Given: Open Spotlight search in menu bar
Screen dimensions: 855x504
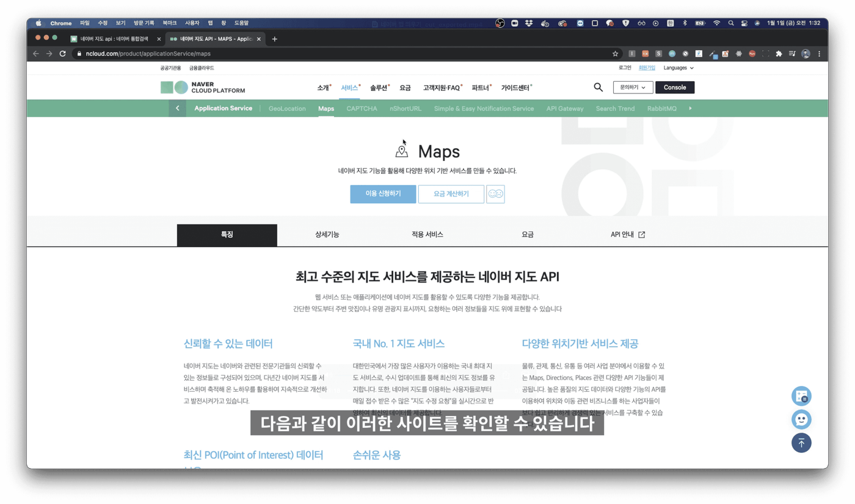Looking at the screenshot, I should (730, 23).
